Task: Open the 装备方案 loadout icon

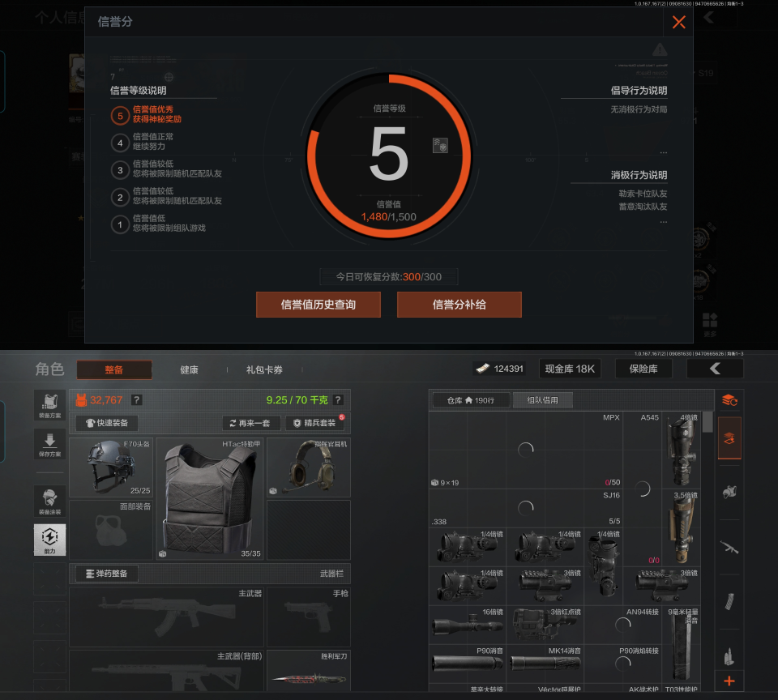Action: pyautogui.click(x=49, y=405)
